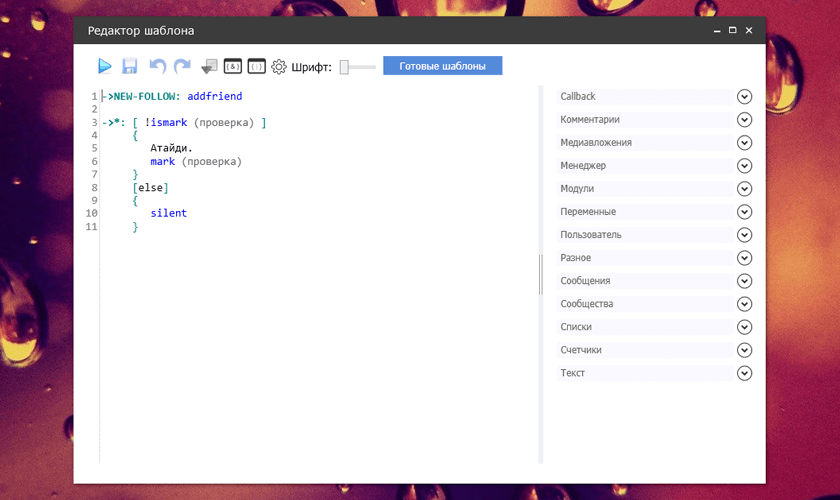Expand the Счетчики section arrow
The height and width of the screenshot is (500, 840).
click(744, 350)
